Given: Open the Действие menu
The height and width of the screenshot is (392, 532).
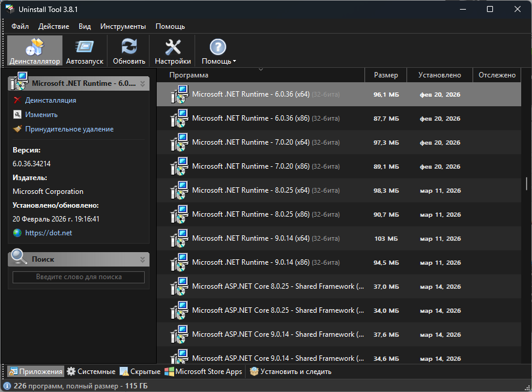Looking at the screenshot, I should click(x=53, y=26).
